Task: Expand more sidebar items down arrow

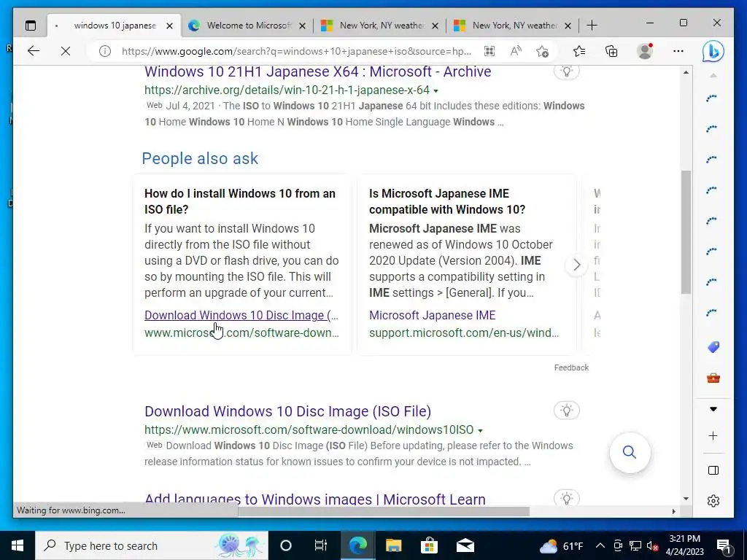Action: 713,409
